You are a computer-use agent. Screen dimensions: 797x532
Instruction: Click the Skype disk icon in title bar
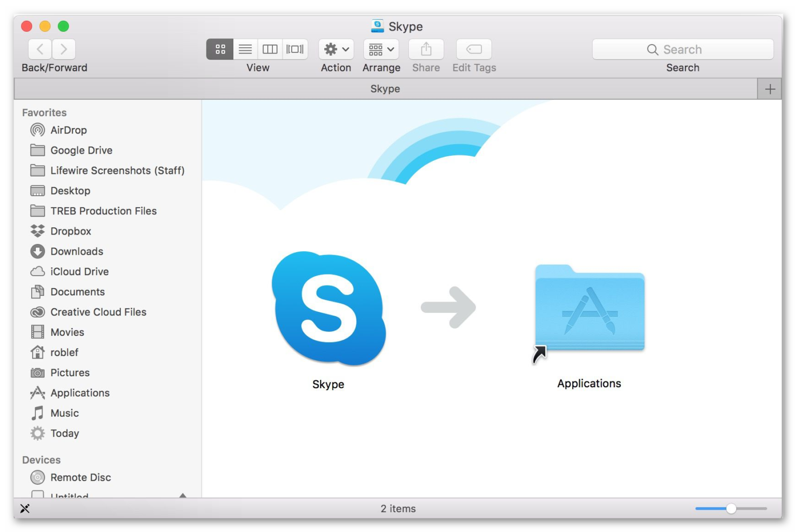(x=378, y=26)
